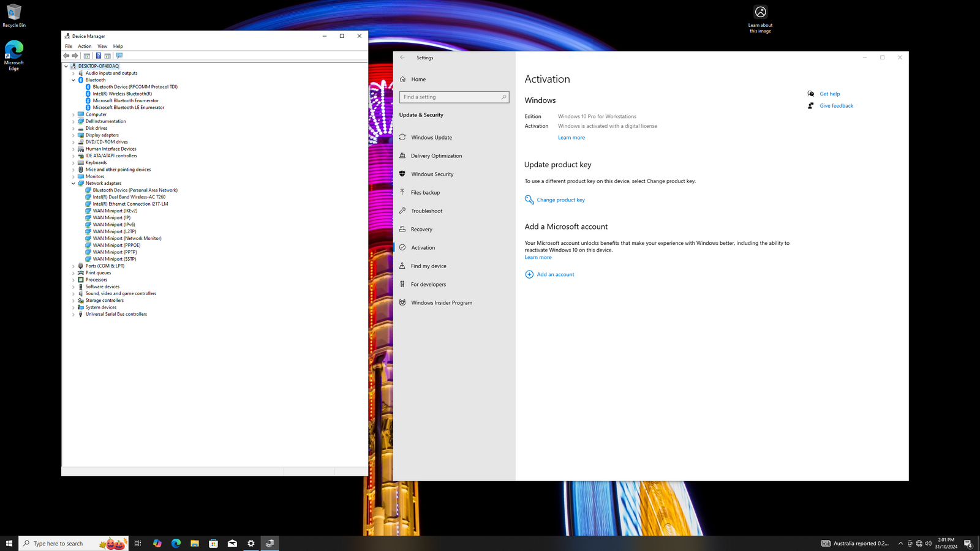Click the Print queues printer icon
The image size is (980, 551).
point(81,273)
